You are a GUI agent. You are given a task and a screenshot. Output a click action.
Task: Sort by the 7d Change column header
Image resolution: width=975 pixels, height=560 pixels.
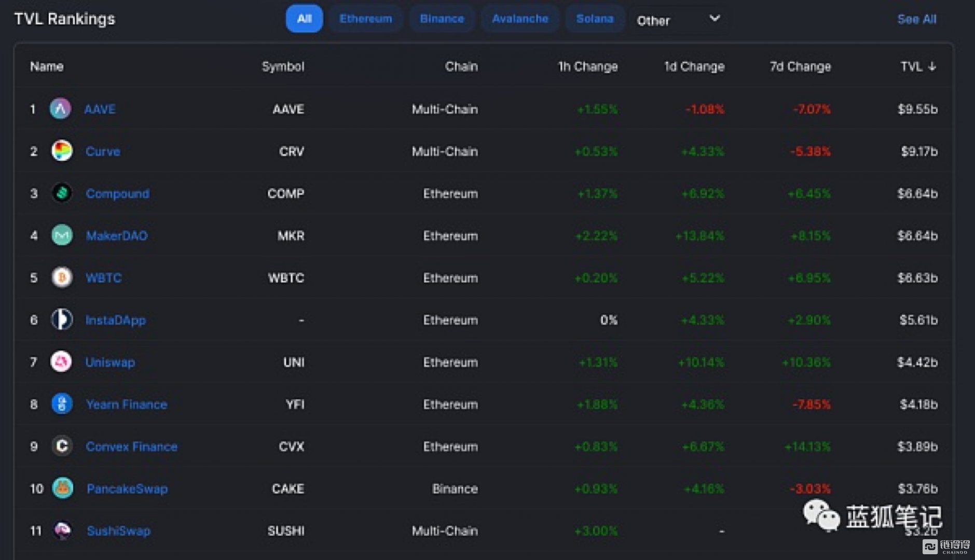click(x=800, y=66)
